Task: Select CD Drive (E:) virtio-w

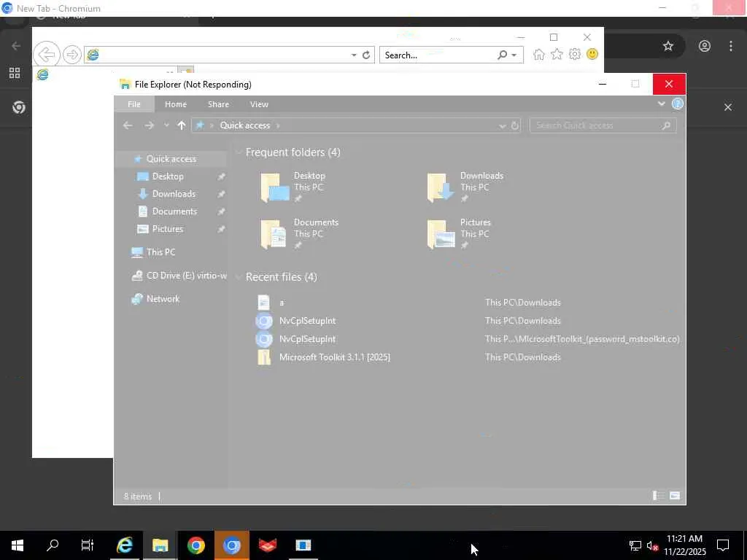Action: pyautogui.click(x=186, y=275)
